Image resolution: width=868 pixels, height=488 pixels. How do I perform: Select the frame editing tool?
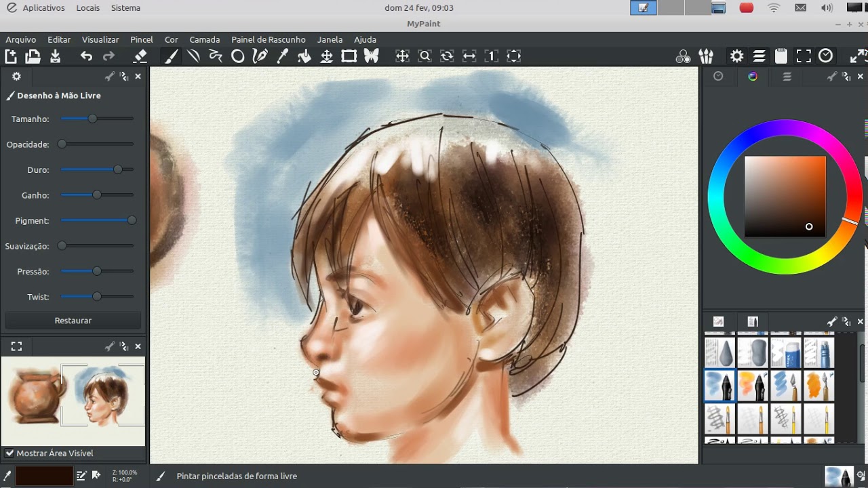click(349, 56)
